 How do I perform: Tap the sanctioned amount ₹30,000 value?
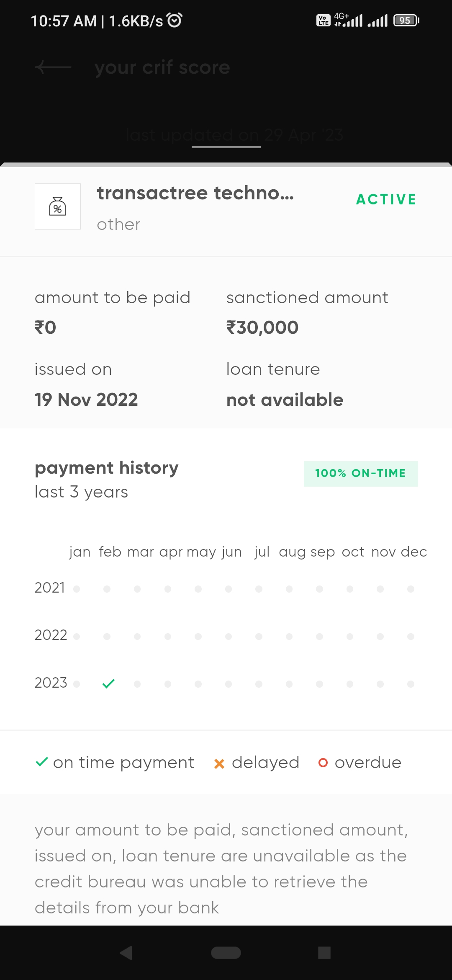point(262,328)
